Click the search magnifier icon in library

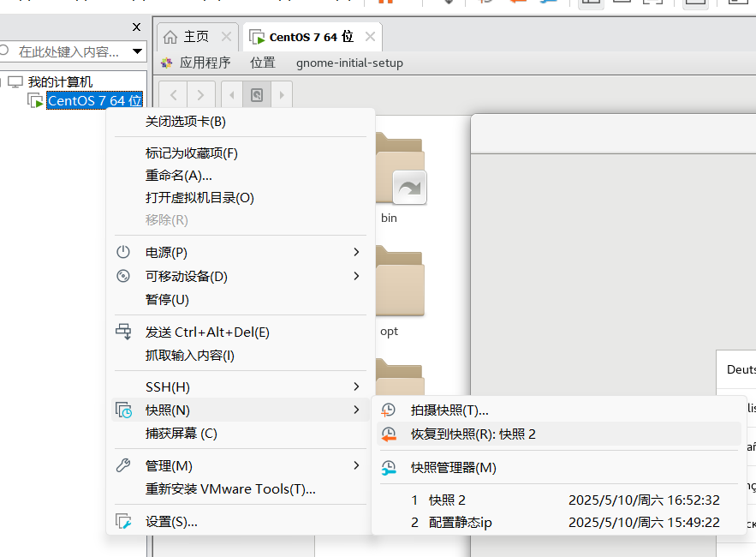4,51
